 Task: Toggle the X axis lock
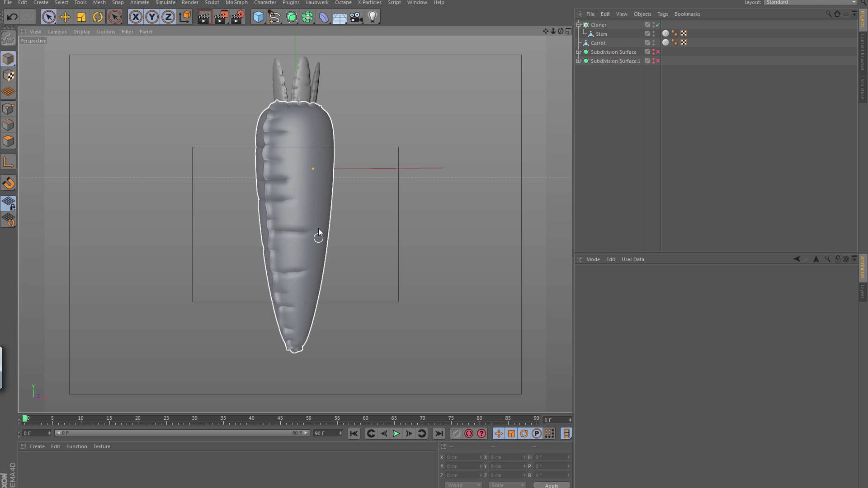tap(135, 17)
